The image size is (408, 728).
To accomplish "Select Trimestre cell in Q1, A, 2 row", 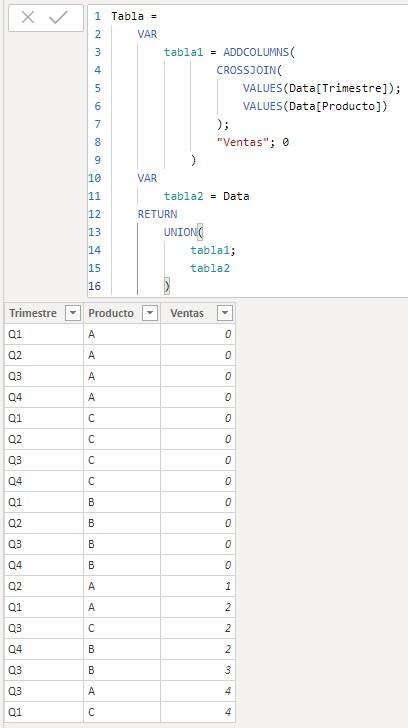I will [x=44, y=607].
